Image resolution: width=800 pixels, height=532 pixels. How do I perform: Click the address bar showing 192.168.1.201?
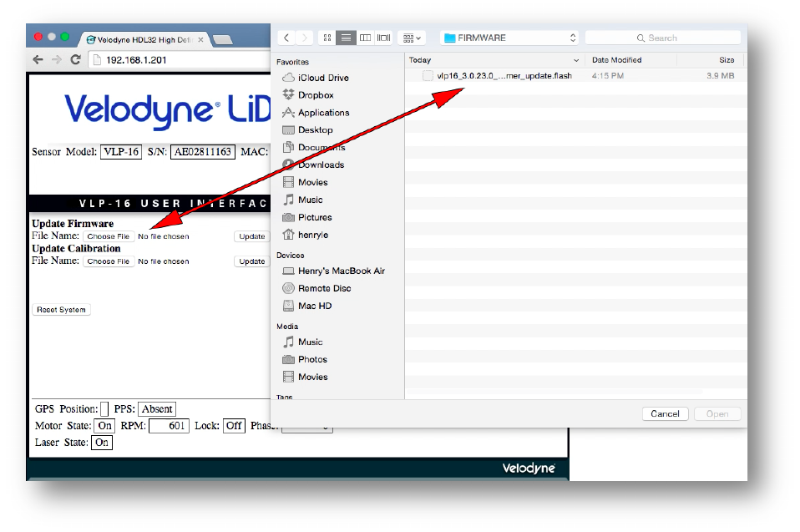[x=180, y=59]
